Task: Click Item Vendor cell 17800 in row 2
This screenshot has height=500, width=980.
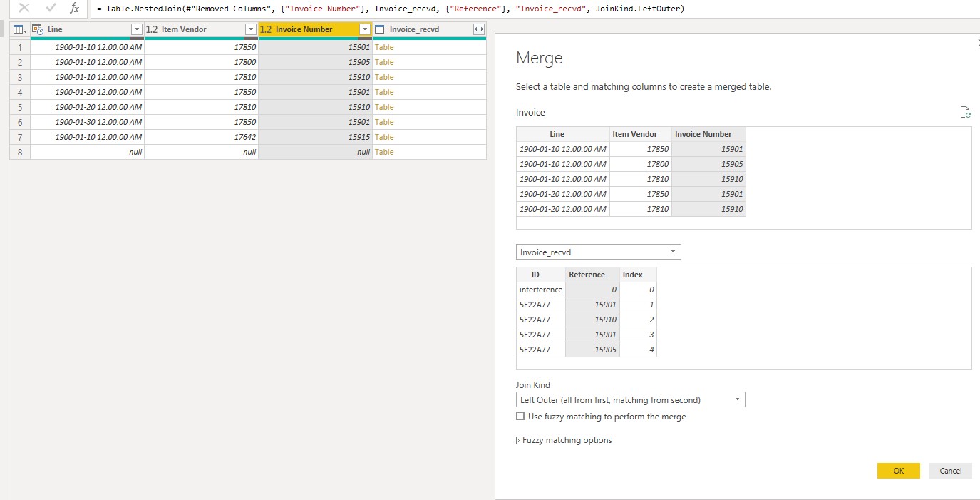Action: coord(201,62)
